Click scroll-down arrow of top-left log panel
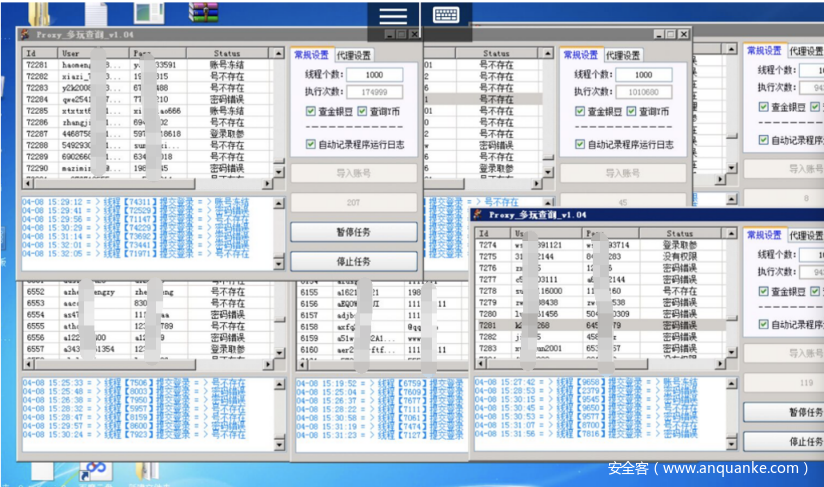This screenshot has height=487, width=824. pos(277,263)
